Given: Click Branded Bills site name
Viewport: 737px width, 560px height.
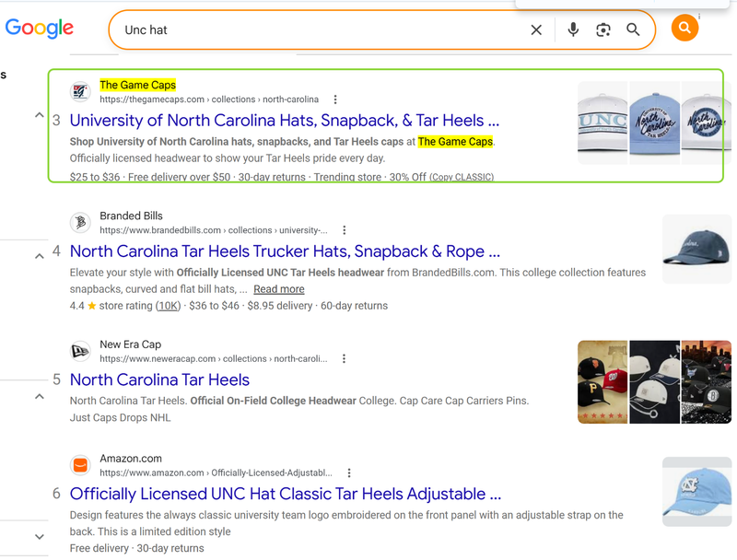Looking at the screenshot, I should pyautogui.click(x=131, y=216).
